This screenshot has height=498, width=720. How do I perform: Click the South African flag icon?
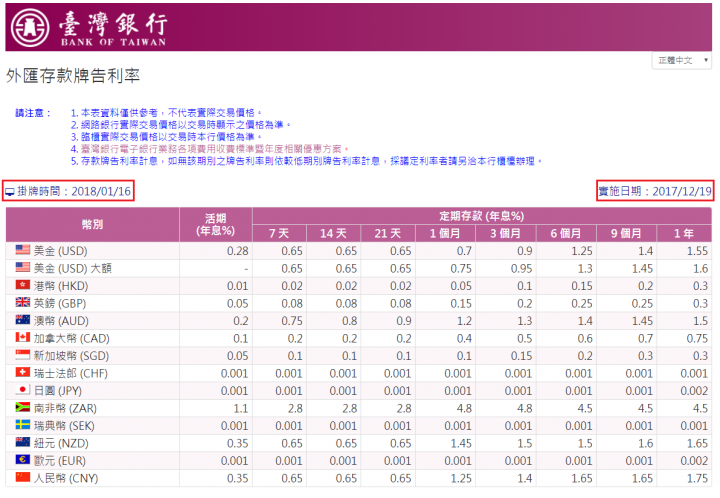tap(23, 408)
